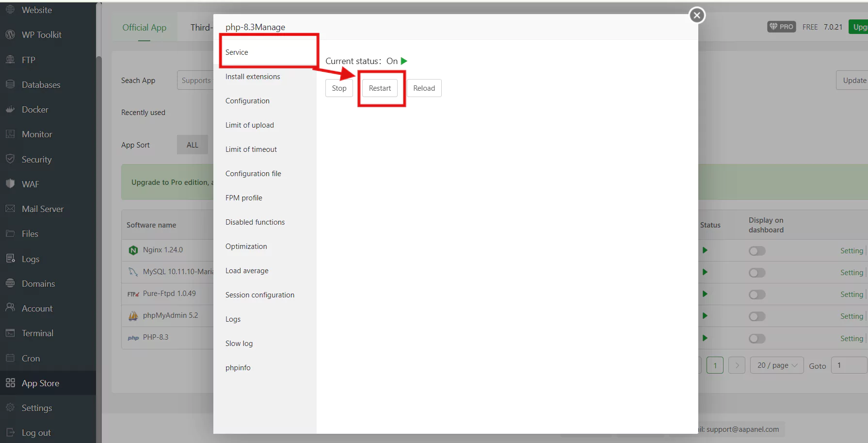Launch Terminal icon in sidebar
This screenshot has height=443, width=868.
pyautogui.click(x=10, y=333)
